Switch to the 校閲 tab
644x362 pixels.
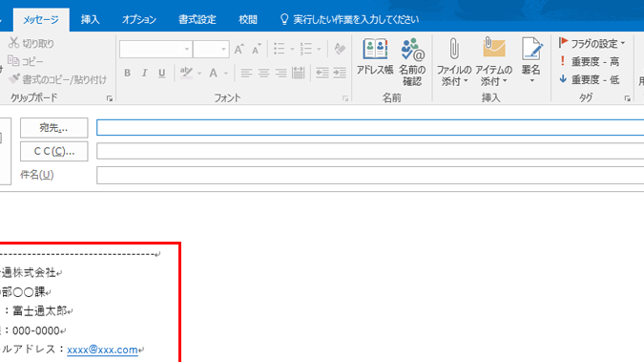[248, 20]
